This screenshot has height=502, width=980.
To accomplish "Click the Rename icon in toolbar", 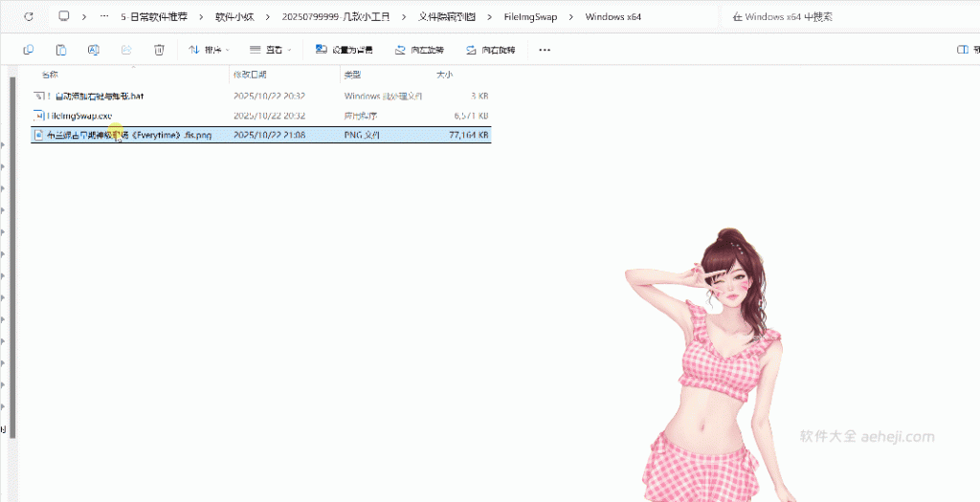I will [93, 50].
